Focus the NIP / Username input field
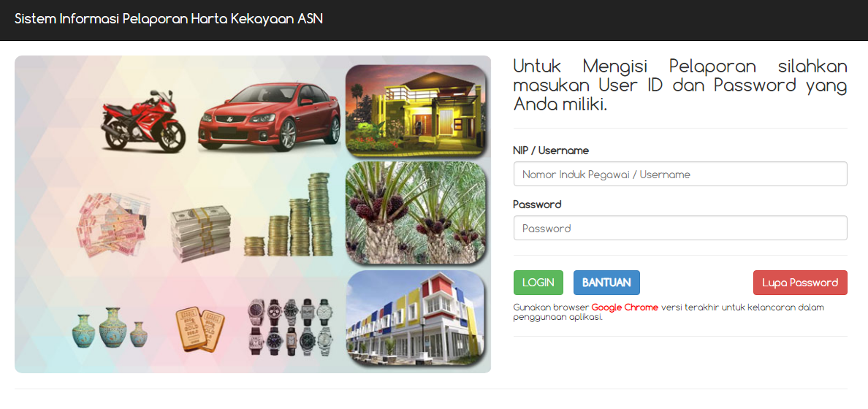868x409 pixels. tap(680, 174)
